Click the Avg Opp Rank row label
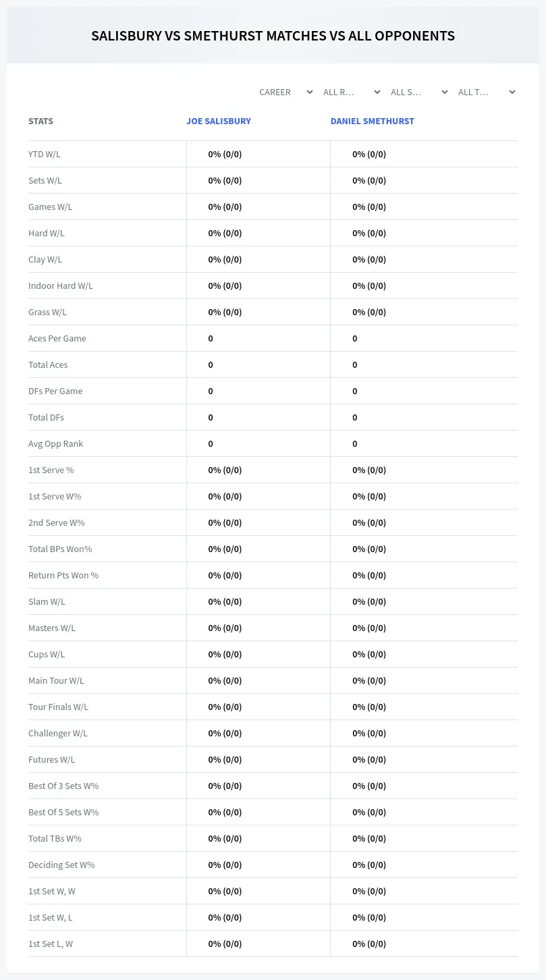Image resolution: width=546 pixels, height=980 pixels. click(55, 443)
